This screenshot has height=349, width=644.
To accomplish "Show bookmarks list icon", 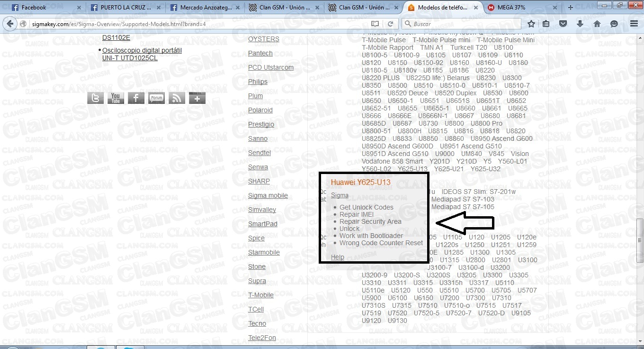I will (x=546, y=24).
